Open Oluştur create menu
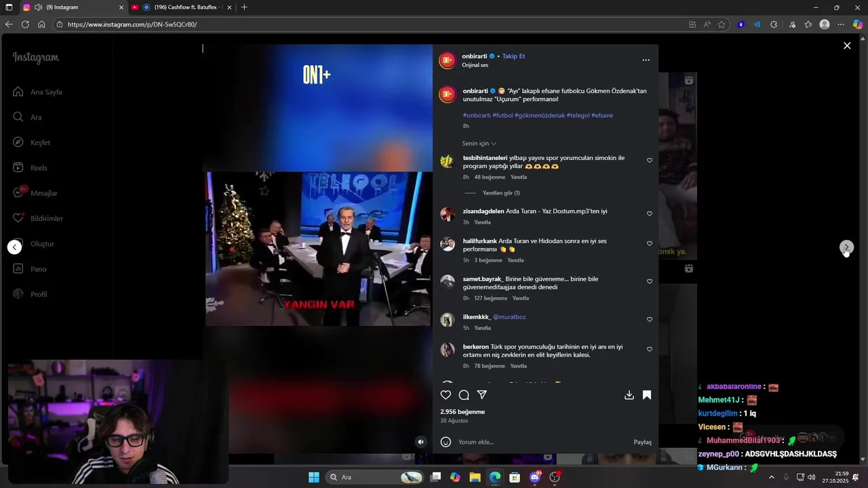This screenshot has height=488, width=868. 33,244
